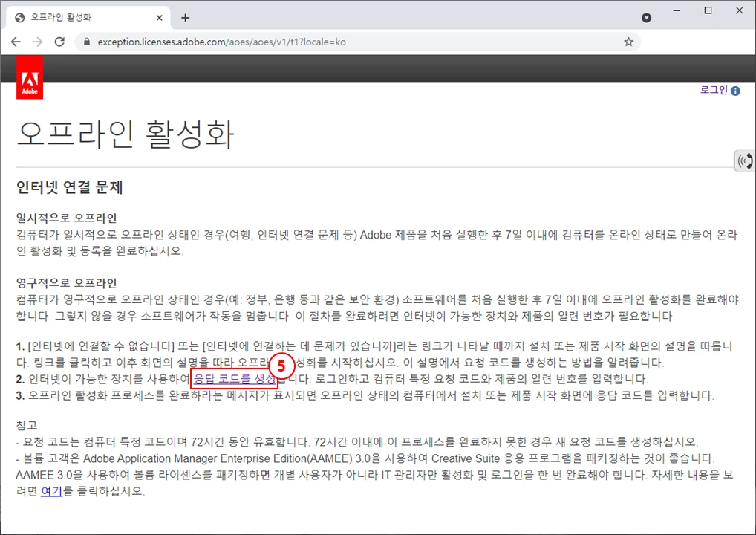The width and height of the screenshot is (756, 535).
Task: Open a new tab with the plus button
Action: 185,18
